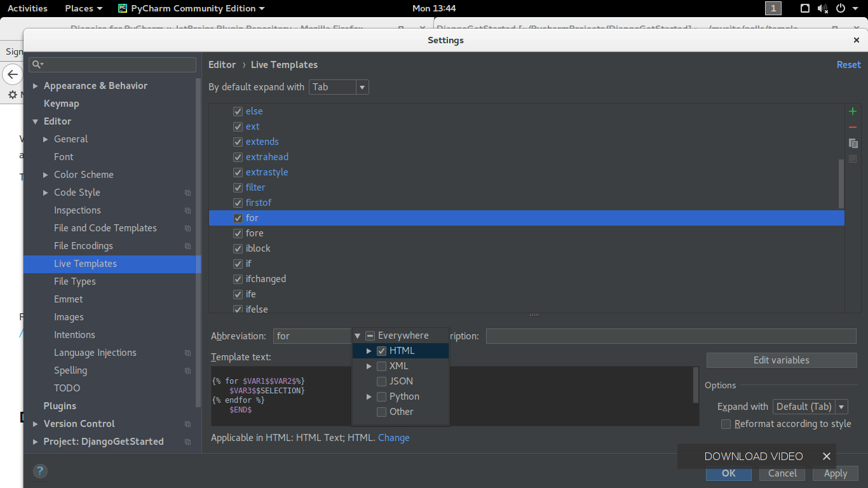Open the 'By default expand with' dropdown
This screenshot has height=488, width=868.
pos(362,87)
